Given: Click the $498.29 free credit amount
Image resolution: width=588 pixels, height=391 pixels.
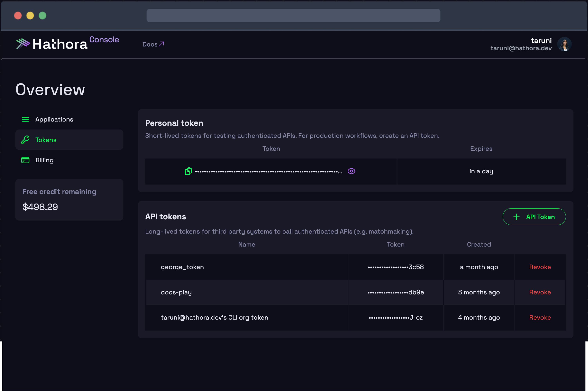Looking at the screenshot, I should [40, 207].
